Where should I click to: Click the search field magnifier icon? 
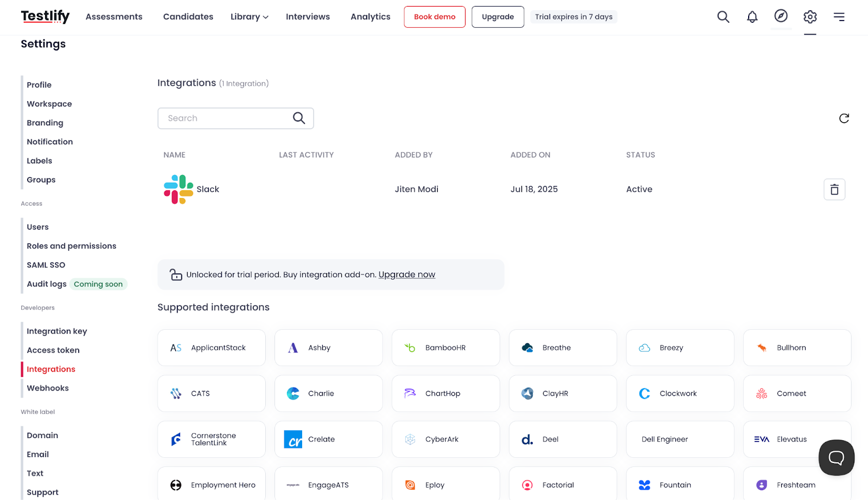[x=299, y=118]
